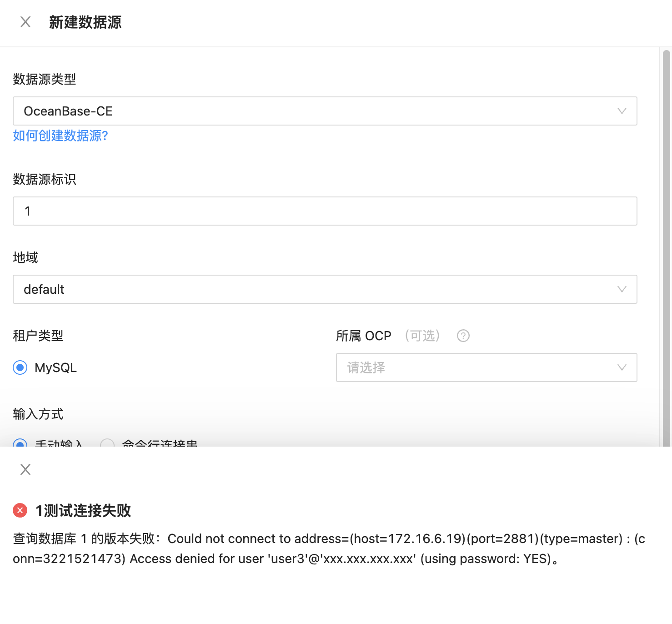
Task: Click the vertical scrollbar of the form
Action: click(x=667, y=248)
